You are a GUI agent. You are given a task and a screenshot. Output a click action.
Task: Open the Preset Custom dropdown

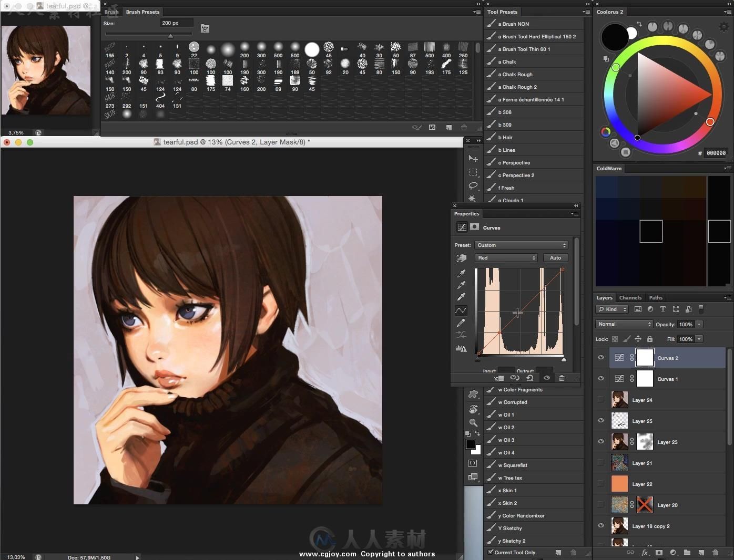(x=521, y=245)
